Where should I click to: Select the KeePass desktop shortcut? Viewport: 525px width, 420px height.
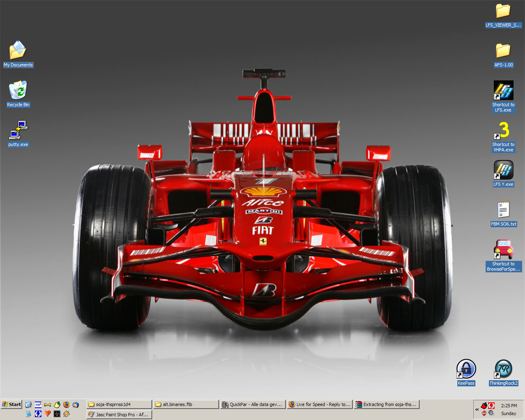tap(466, 373)
